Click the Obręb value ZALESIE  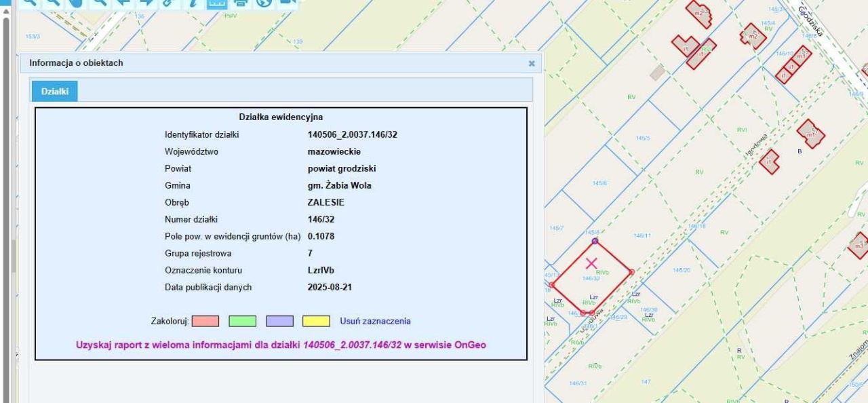tap(325, 202)
